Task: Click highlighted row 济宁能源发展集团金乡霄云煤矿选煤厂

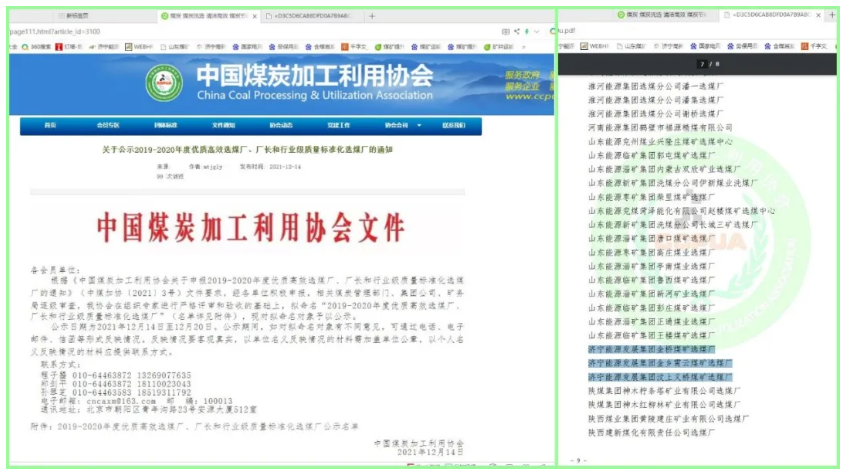Action: pyautogui.click(x=660, y=364)
